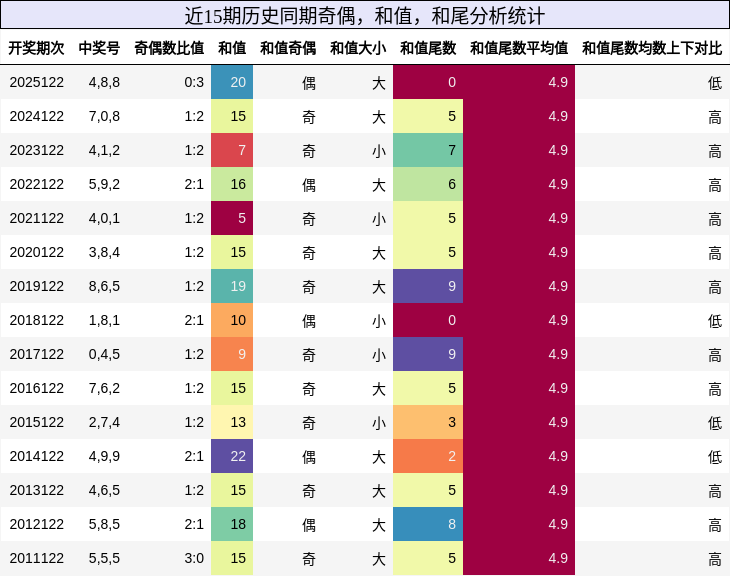
Task: Select period 2016122 cell
Action: pos(36,388)
